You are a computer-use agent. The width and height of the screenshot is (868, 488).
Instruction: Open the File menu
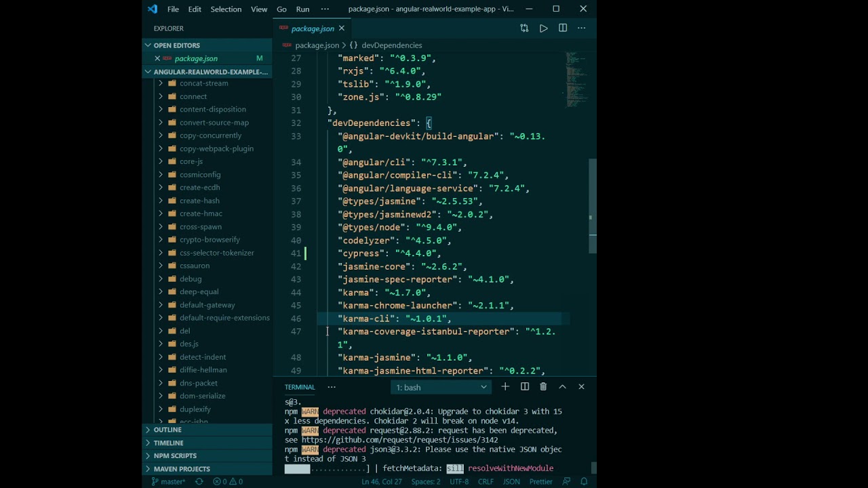point(173,9)
